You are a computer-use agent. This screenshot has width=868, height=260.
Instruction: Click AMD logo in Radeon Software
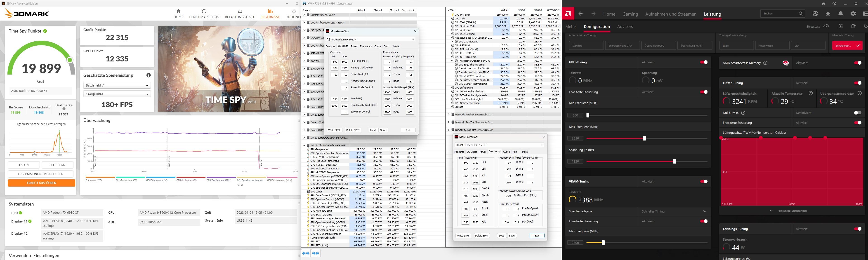point(568,14)
